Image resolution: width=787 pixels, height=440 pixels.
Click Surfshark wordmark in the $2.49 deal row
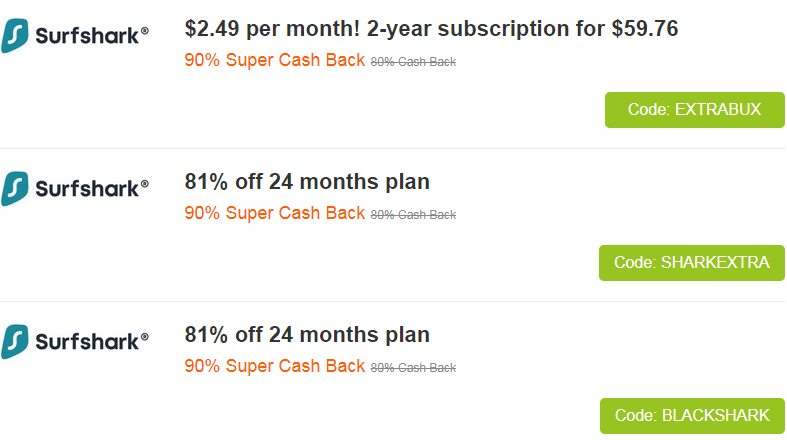click(x=87, y=36)
